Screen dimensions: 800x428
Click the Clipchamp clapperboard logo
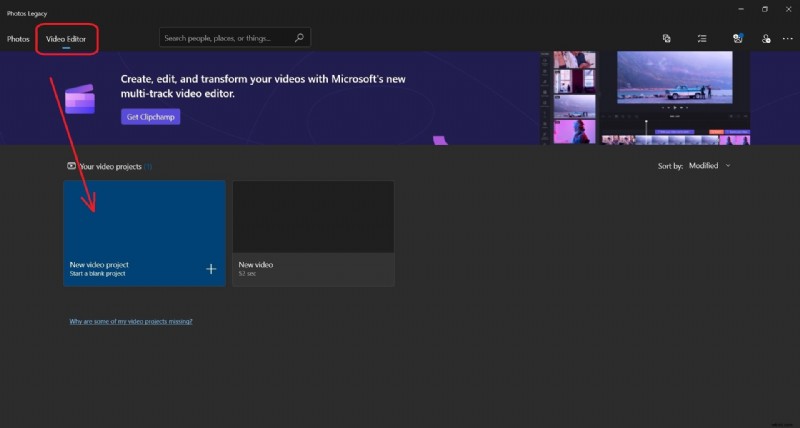tap(80, 98)
